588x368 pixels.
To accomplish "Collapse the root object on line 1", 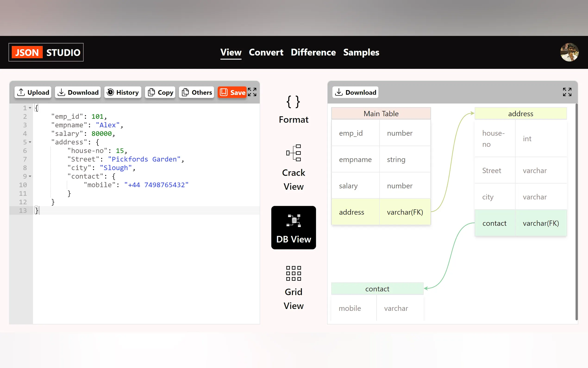I will tap(30, 108).
